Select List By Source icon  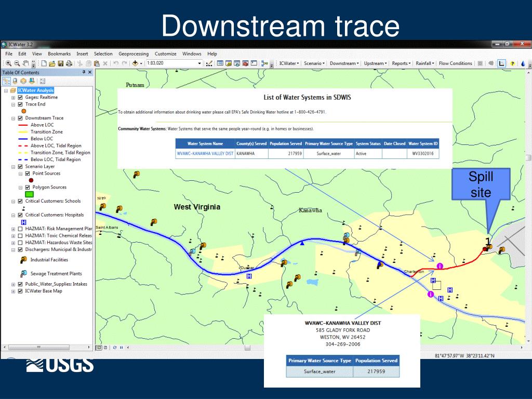click(15, 81)
